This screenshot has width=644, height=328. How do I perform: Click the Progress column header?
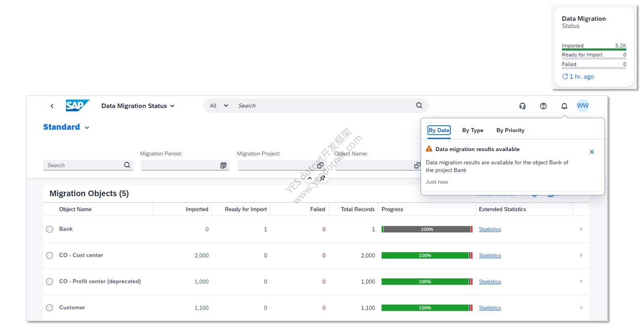[392, 209]
